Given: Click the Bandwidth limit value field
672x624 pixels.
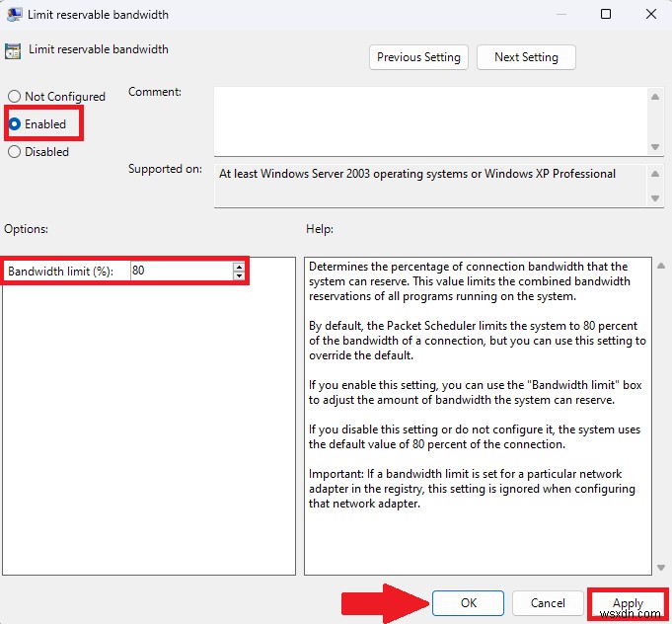Looking at the screenshot, I should (x=182, y=271).
